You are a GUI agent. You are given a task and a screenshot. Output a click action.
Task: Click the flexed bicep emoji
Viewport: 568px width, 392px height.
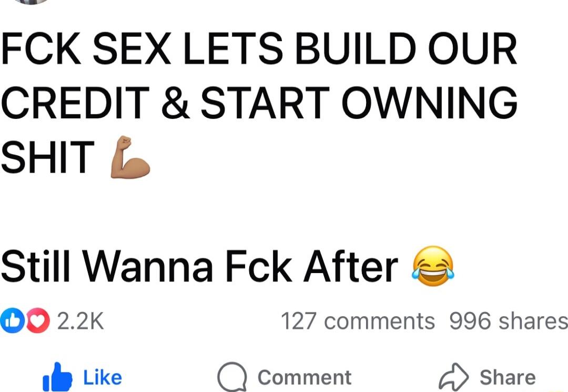tap(130, 157)
